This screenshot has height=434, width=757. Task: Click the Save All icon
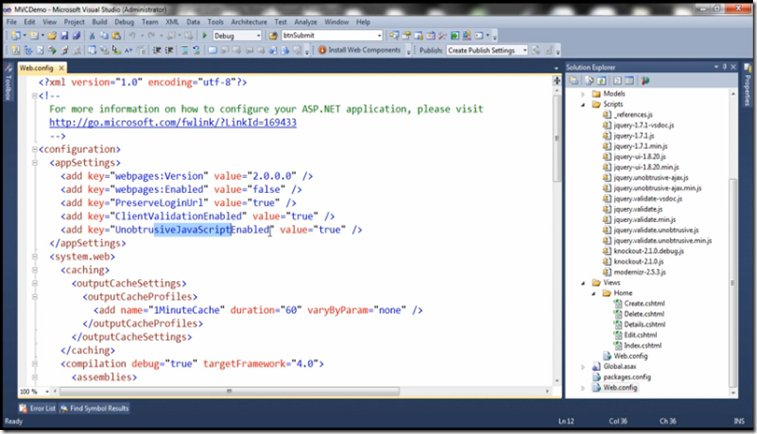tap(76, 36)
